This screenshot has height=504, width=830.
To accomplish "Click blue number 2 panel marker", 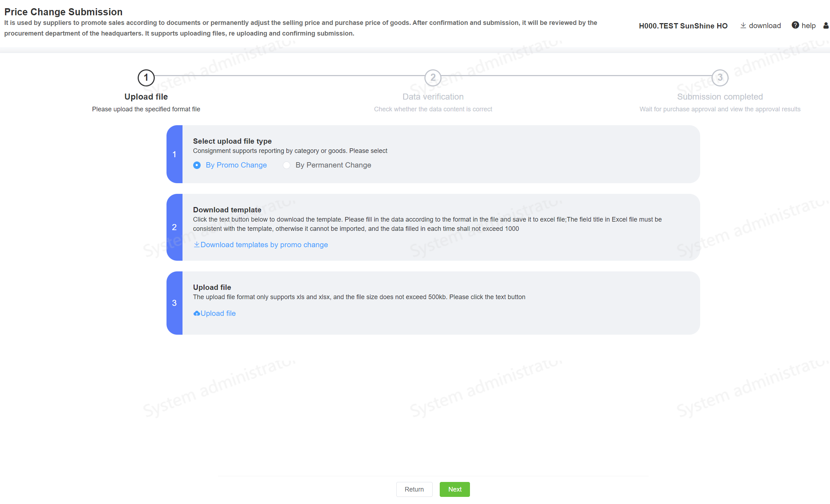I will click(x=174, y=227).
